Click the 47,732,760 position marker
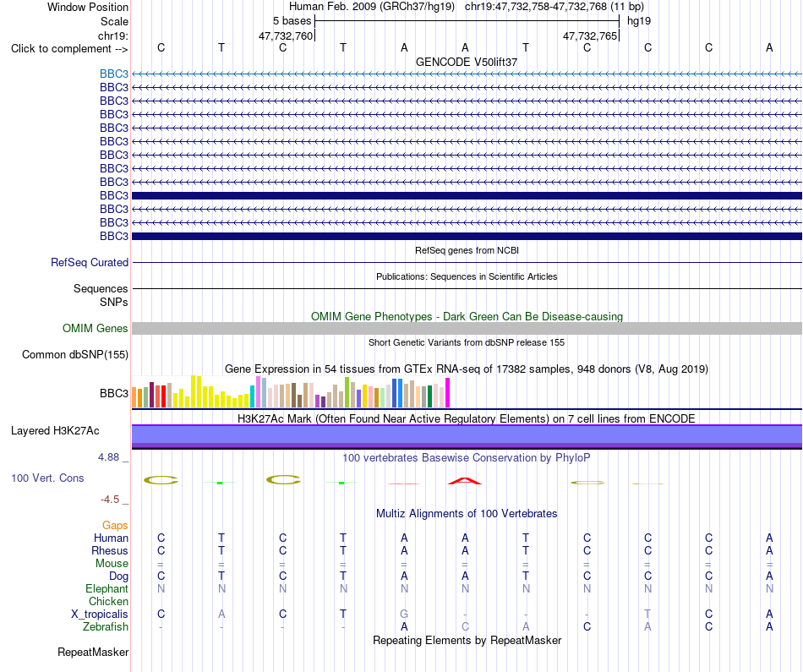Image resolution: width=803 pixels, height=672 pixels. (x=285, y=36)
